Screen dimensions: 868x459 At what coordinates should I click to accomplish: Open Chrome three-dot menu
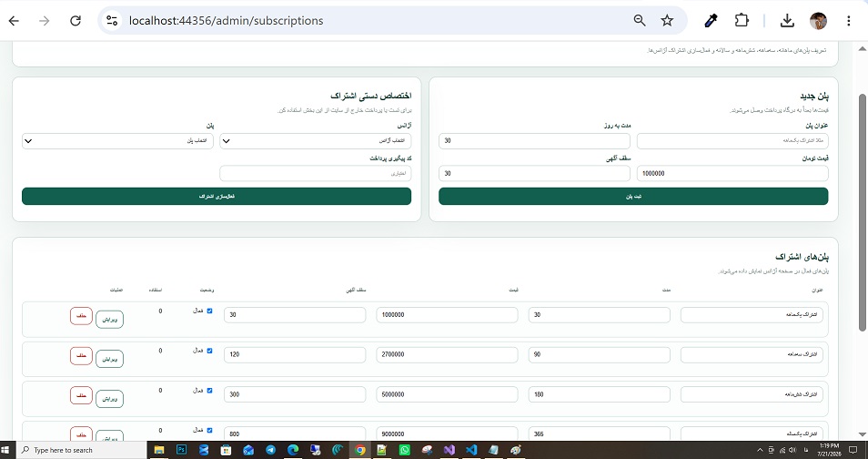click(848, 21)
